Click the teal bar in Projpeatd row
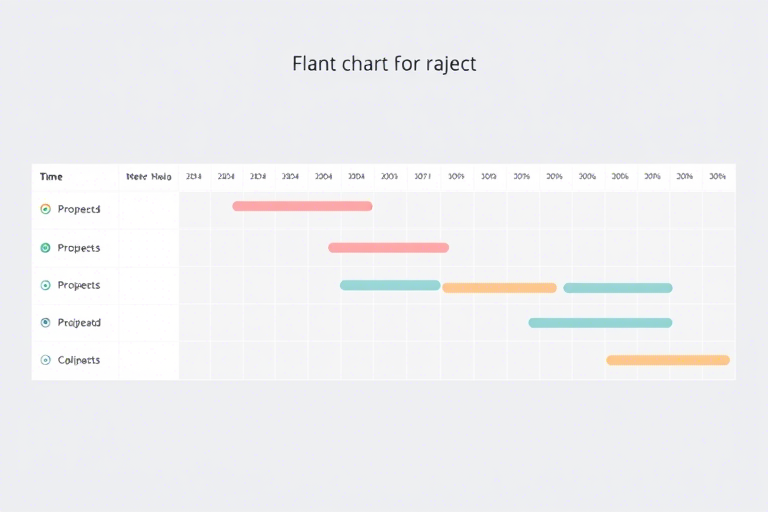 600,323
